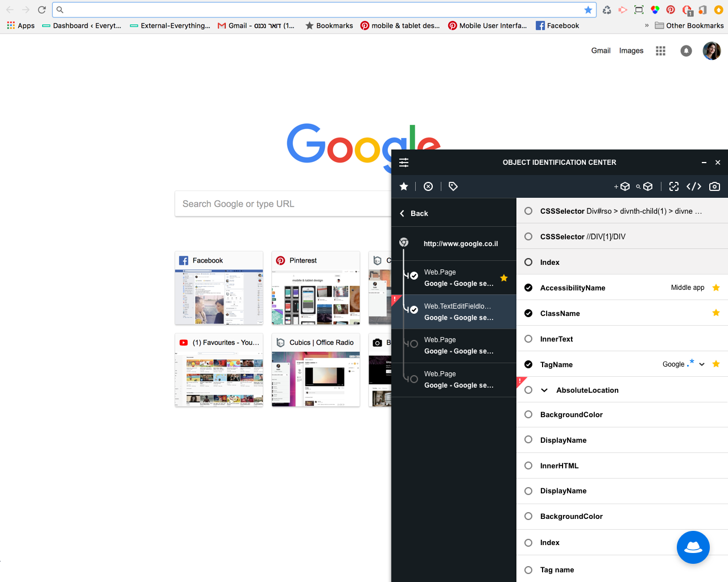Click the Pinterest extension icon in toolbar
The image size is (728, 582).
pos(671,10)
